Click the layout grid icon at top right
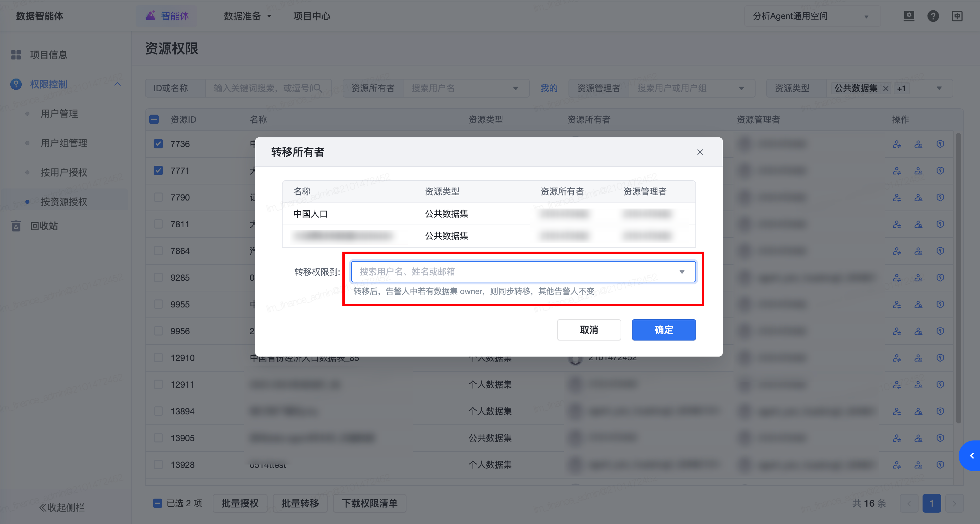This screenshot has width=980, height=524. click(957, 16)
